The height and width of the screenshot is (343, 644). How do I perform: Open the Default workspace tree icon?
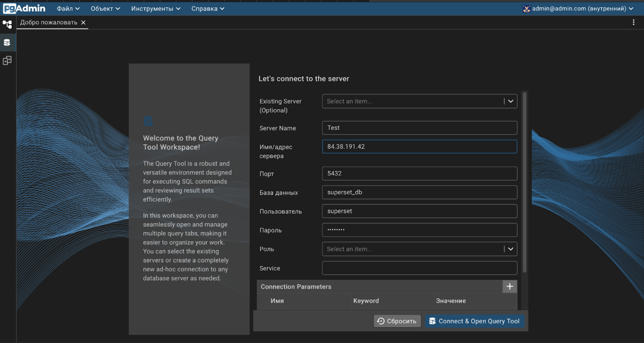click(7, 24)
